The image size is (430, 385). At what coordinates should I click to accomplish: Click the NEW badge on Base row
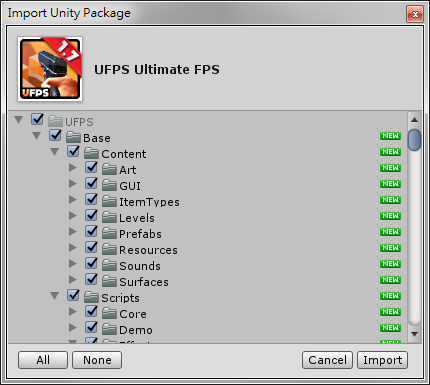(390, 136)
